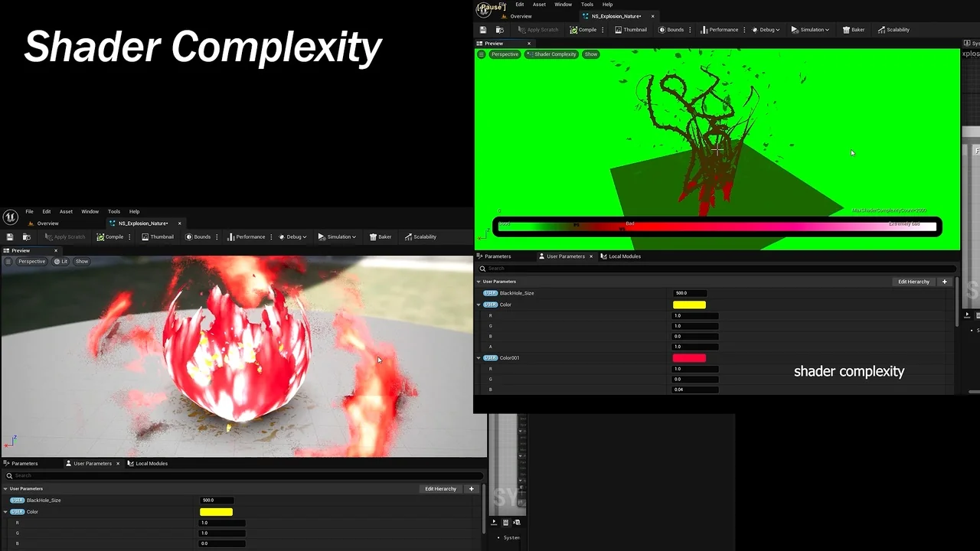This screenshot has width=980, height=551.
Task: Open the Debug dropdown in the Shader Complexity window
Action: pyautogui.click(x=766, y=30)
